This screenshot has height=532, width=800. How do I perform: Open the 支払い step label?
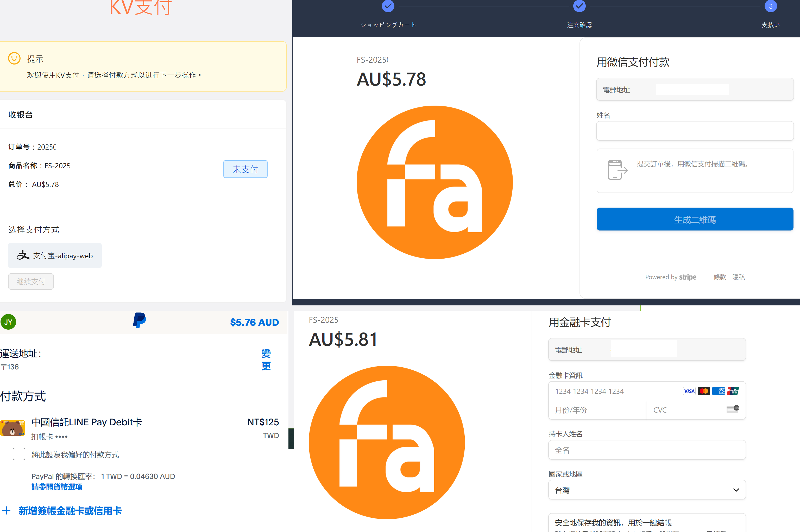pyautogui.click(x=771, y=25)
